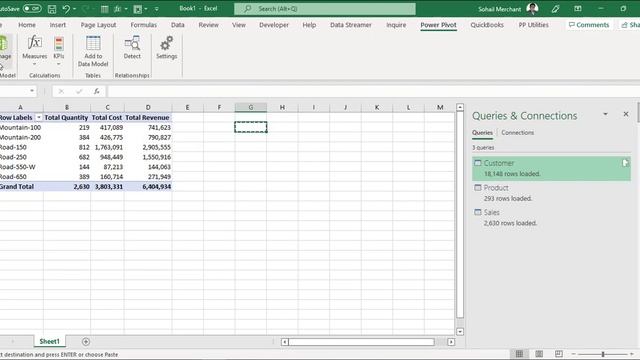Image resolution: width=640 pixels, height=360 pixels.
Task: Open the Insert ribbon tab
Action: point(58,25)
